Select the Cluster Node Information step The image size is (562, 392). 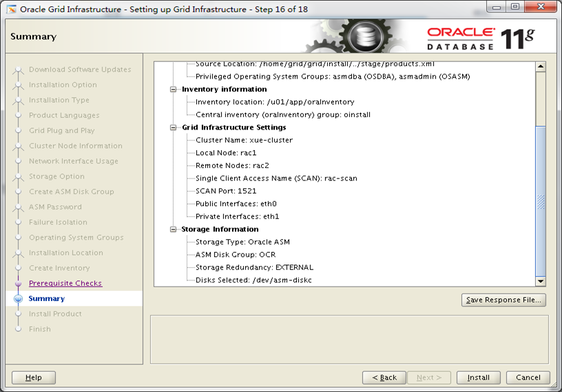pos(76,146)
